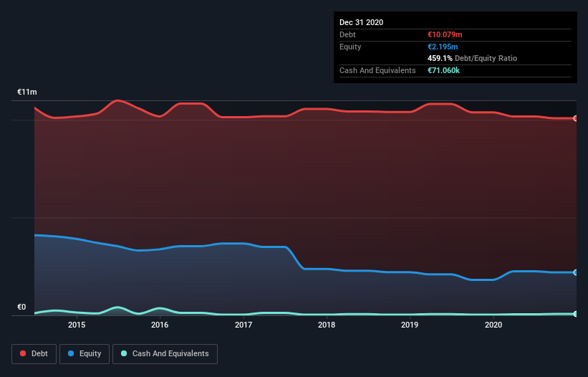This screenshot has height=377, width=588.
Task: Click the teal Cash And Equivalents legend dot
Action: click(124, 353)
